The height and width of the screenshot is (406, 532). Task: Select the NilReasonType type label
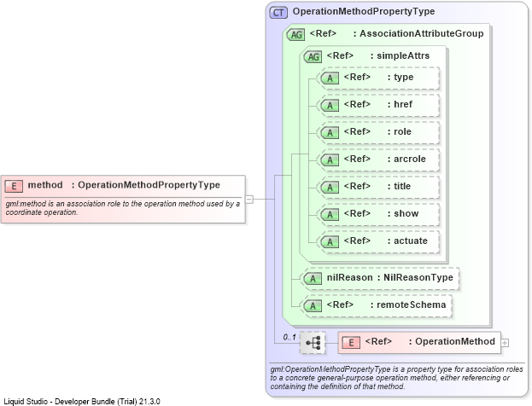pyautogui.click(x=418, y=277)
